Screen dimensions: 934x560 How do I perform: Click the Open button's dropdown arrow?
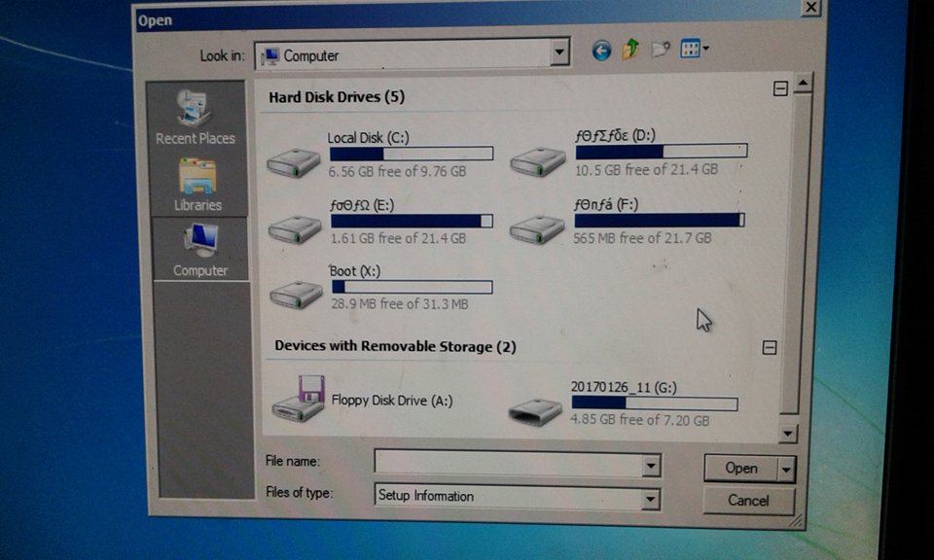pyautogui.click(x=786, y=470)
